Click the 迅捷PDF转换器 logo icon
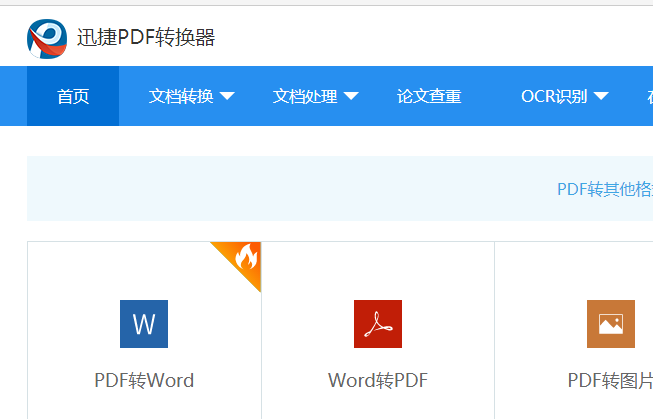Viewport: 653px width, 419px height. pos(47,38)
